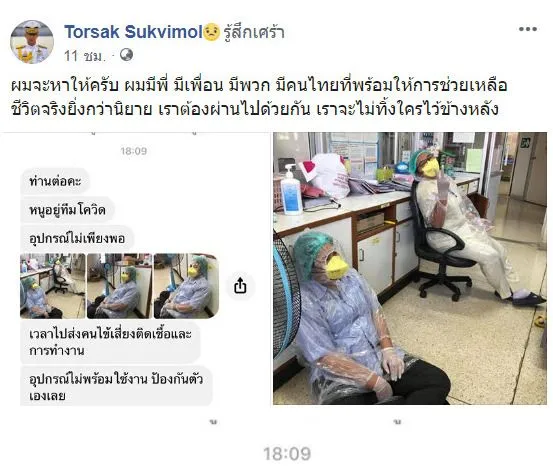Viewport: 553px width, 470px height.
Task: Click the 18:09 timestamp atop chat
Action: pos(134,151)
